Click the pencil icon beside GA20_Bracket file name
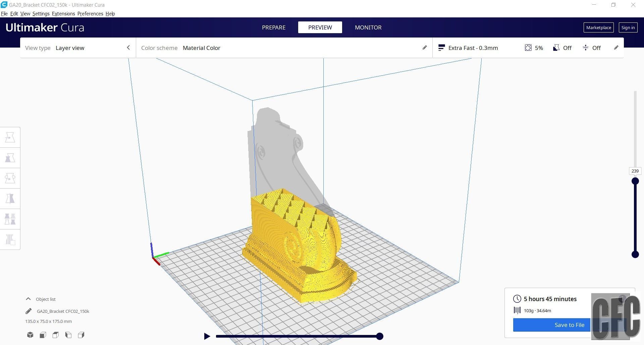The width and height of the screenshot is (644, 345). 29,311
